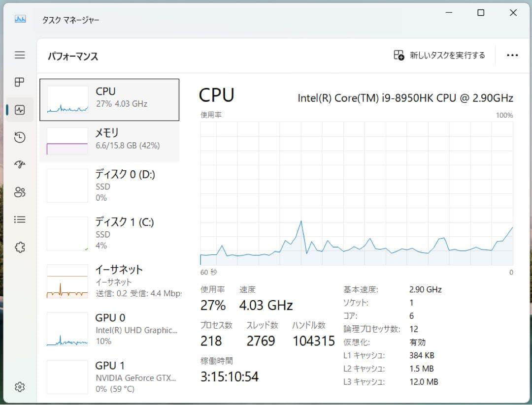
Task: Open the イーサネット network pane
Action: 109,280
